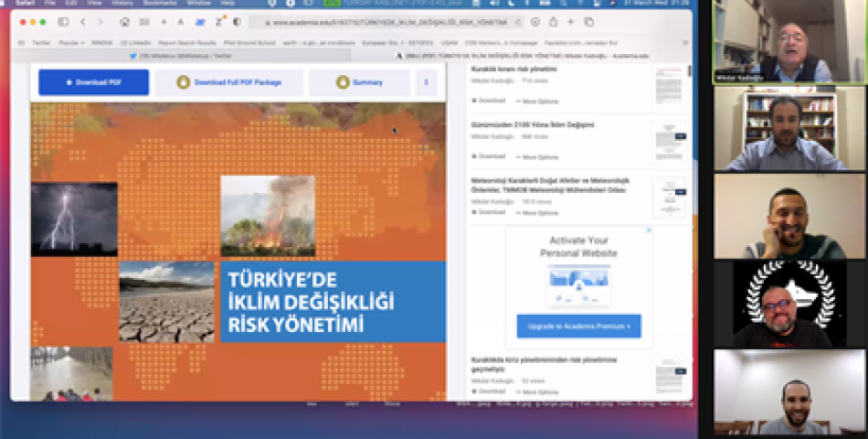Click the academia.edu address bar
Image resolution: width=868 pixels, height=439 pixels.
(x=384, y=22)
